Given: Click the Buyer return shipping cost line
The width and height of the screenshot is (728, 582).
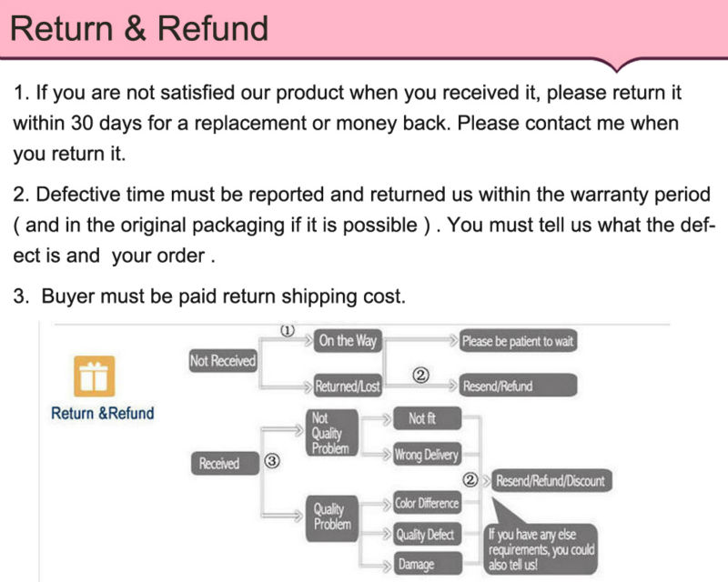Looking at the screenshot, I should click(222, 296).
